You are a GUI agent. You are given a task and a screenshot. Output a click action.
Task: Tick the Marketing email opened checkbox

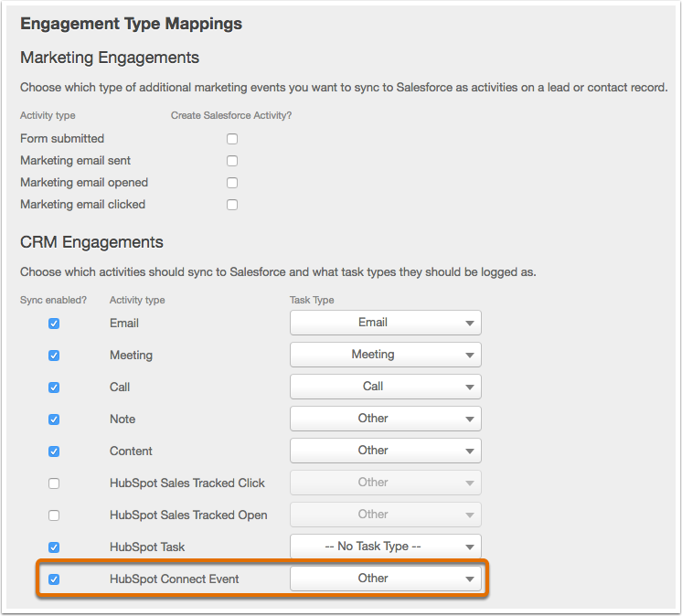coord(232,183)
